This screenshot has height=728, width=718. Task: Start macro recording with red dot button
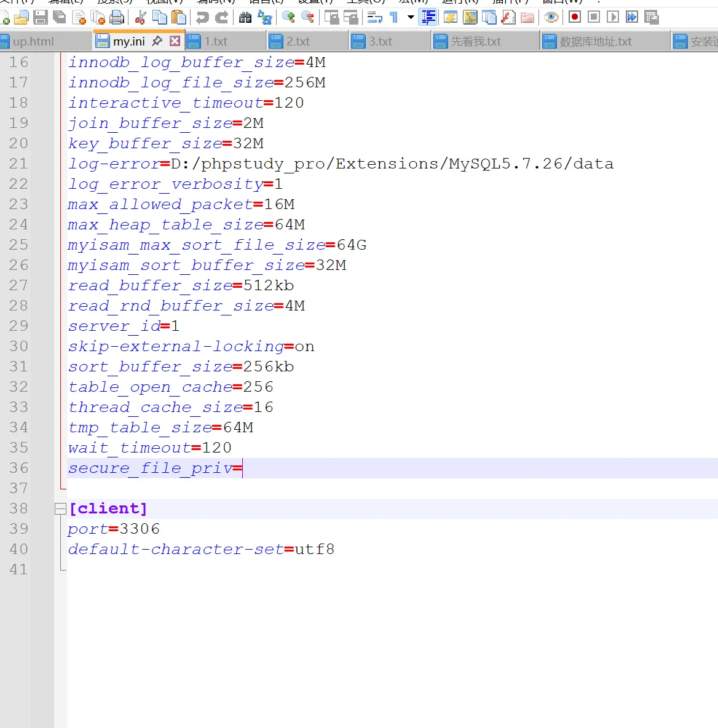point(575,17)
